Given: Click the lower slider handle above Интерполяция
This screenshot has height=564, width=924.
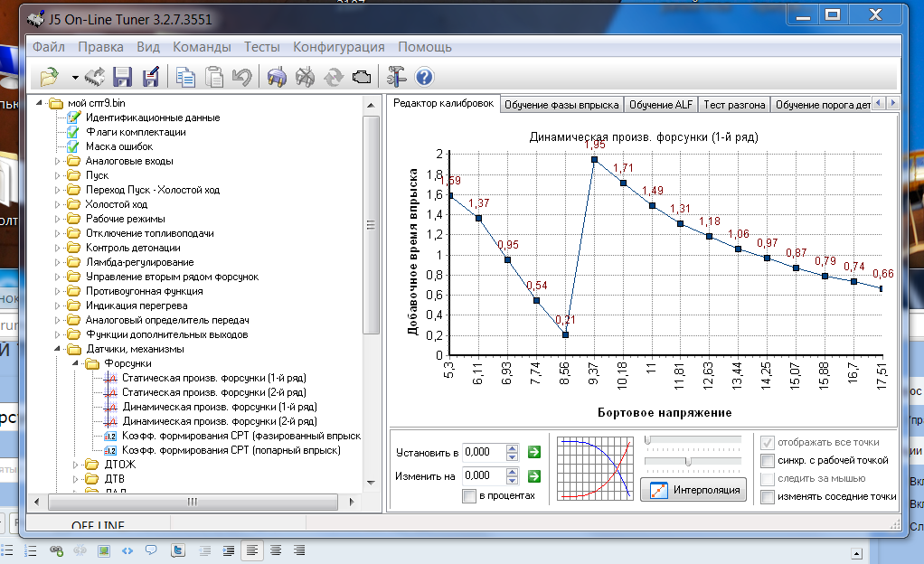Looking at the screenshot, I should 688,462.
